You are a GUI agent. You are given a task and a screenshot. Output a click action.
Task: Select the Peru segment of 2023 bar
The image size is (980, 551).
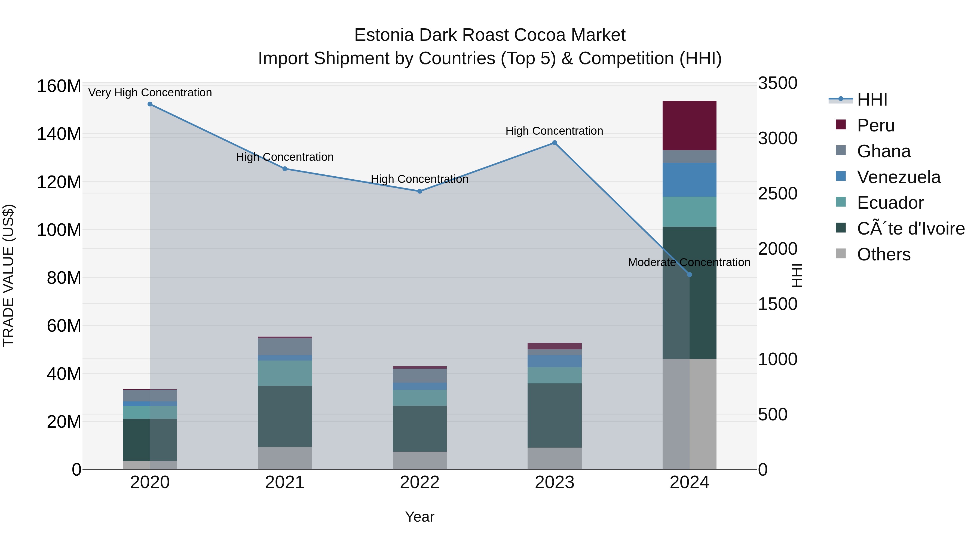point(555,346)
